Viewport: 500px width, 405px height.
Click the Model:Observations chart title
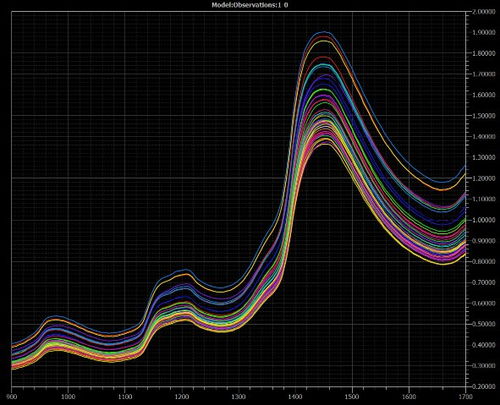250,5
